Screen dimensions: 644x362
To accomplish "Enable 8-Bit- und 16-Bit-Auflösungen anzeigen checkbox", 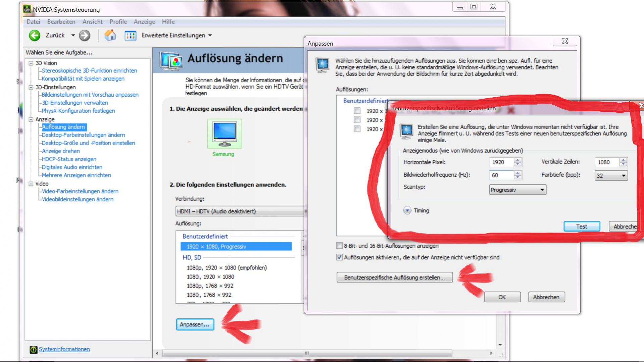I will (x=339, y=246).
